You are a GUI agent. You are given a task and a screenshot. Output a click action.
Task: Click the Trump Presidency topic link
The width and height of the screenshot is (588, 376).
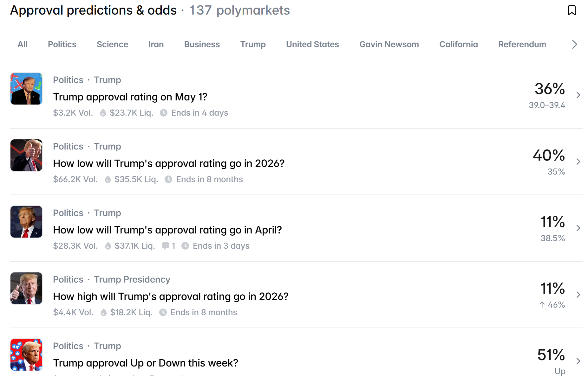pos(132,279)
